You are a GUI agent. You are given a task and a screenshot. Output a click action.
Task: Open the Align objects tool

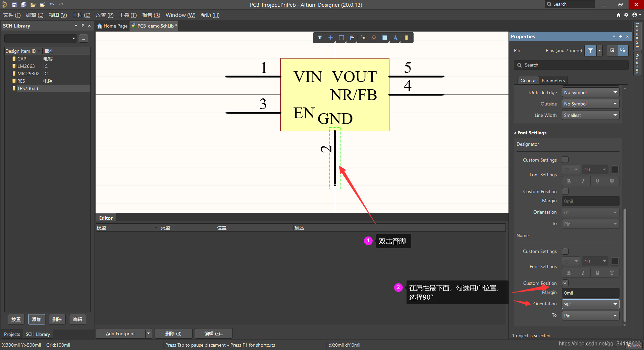pos(352,38)
